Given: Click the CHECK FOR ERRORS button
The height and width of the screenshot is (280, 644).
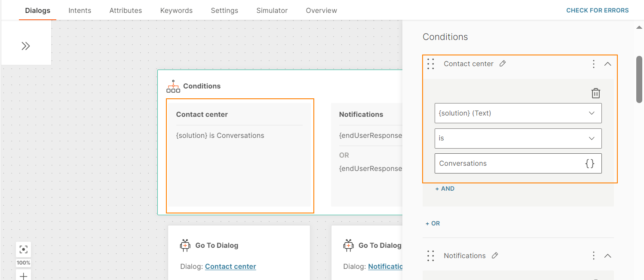Looking at the screenshot, I should 597,10.
